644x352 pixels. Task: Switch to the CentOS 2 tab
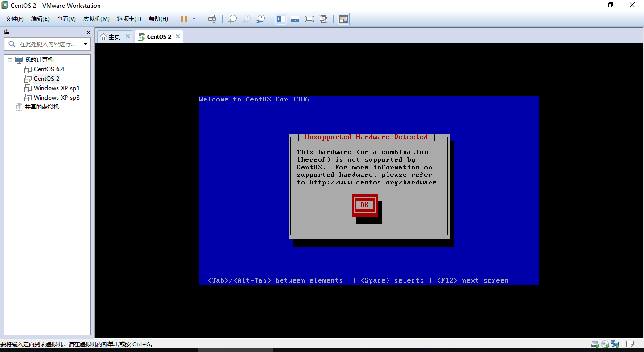point(159,37)
